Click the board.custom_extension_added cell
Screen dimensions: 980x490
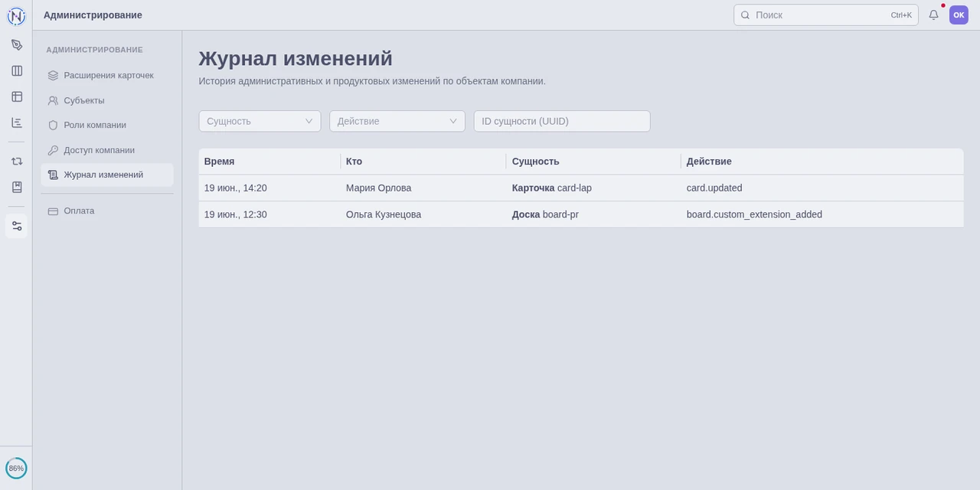tap(822, 214)
